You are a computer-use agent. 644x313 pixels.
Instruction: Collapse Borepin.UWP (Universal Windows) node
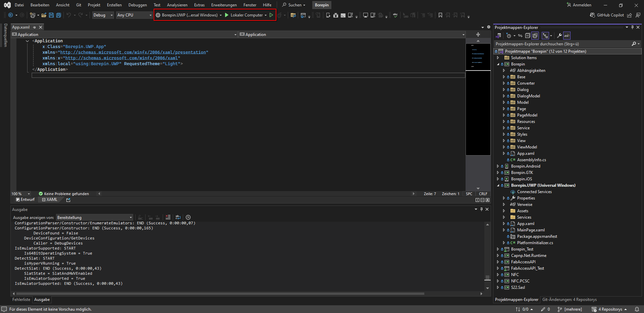pyautogui.click(x=498, y=185)
